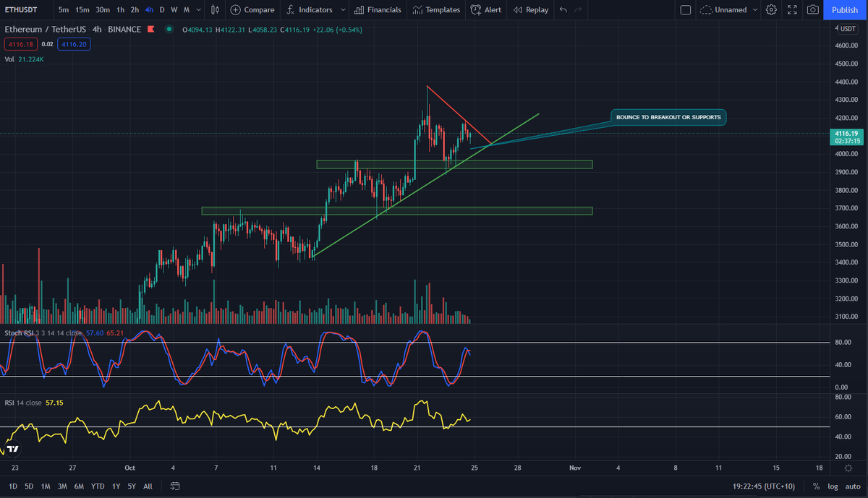The width and height of the screenshot is (868, 498).
Task: Select the M monthly timeframe
Action: coord(187,10)
